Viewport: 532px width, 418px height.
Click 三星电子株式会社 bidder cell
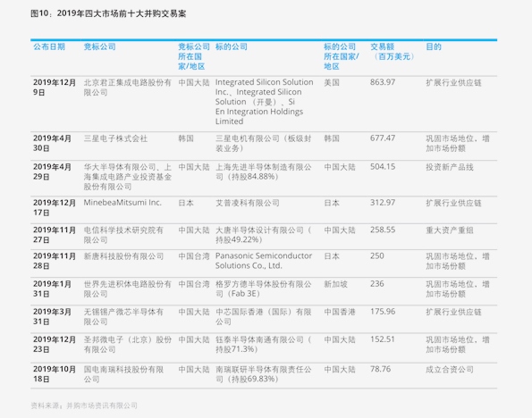point(115,138)
